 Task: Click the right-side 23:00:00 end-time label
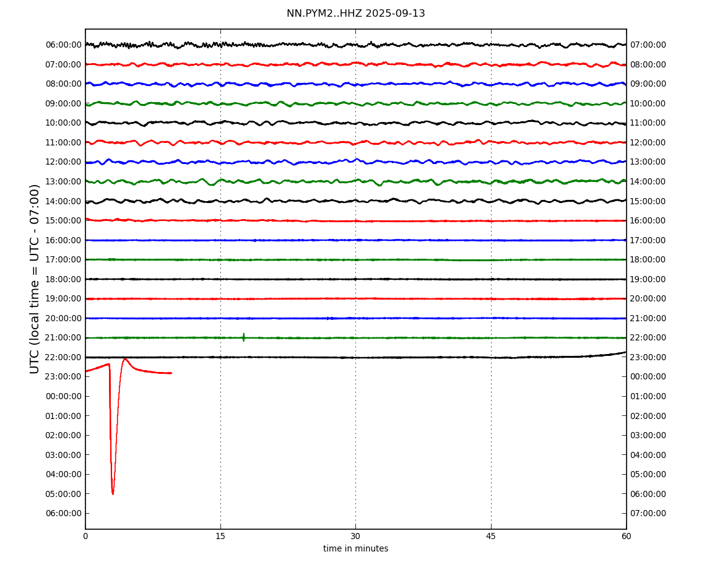pyautogui.click(x=648, y=357)
